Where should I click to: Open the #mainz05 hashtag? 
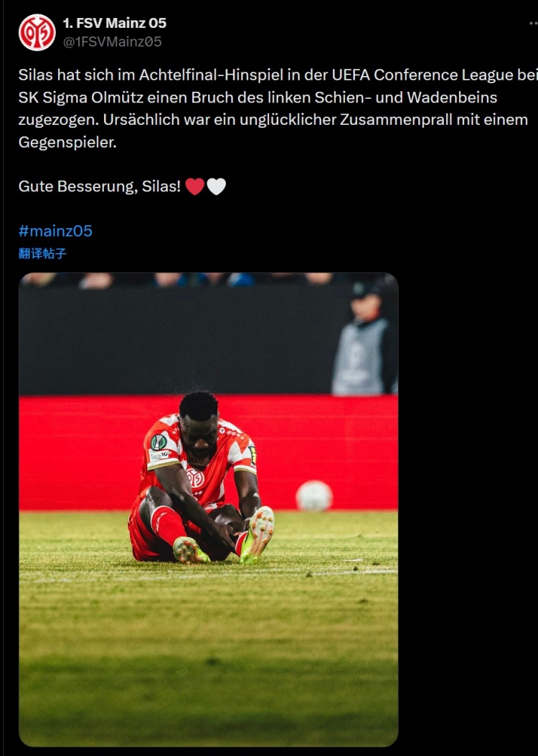(x=55, y=231)
